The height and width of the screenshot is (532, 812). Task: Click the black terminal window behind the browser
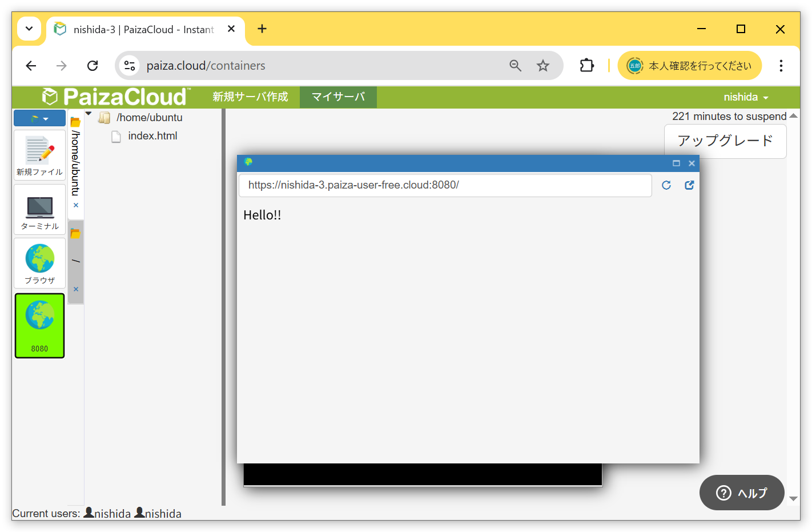click(423, 475)
